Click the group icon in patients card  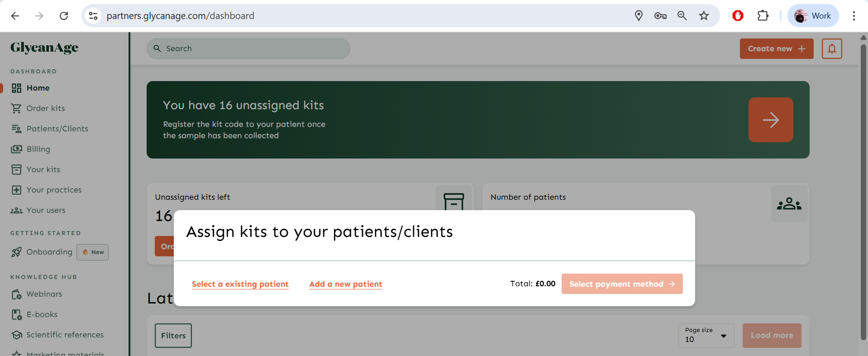point(789,204)
